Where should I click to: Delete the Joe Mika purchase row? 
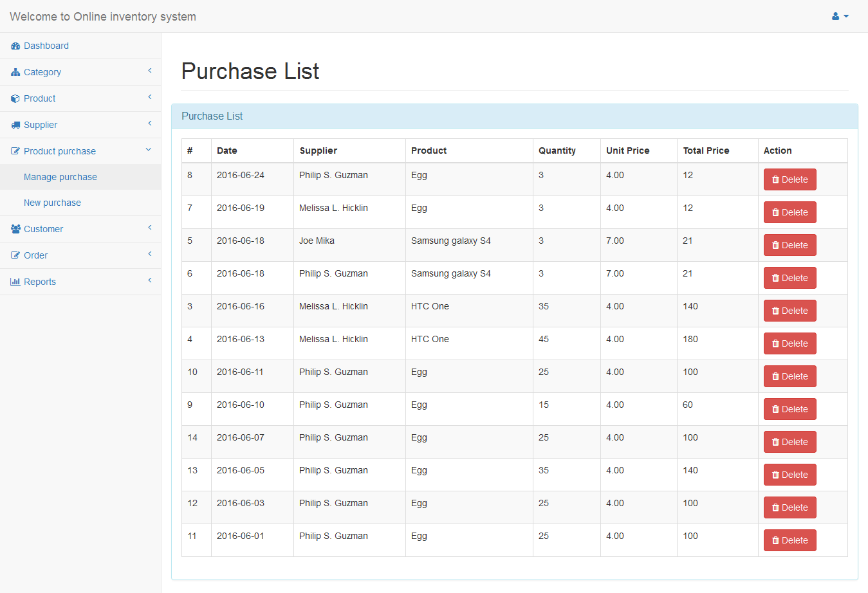pyautogui.click(x=790, y=245)
